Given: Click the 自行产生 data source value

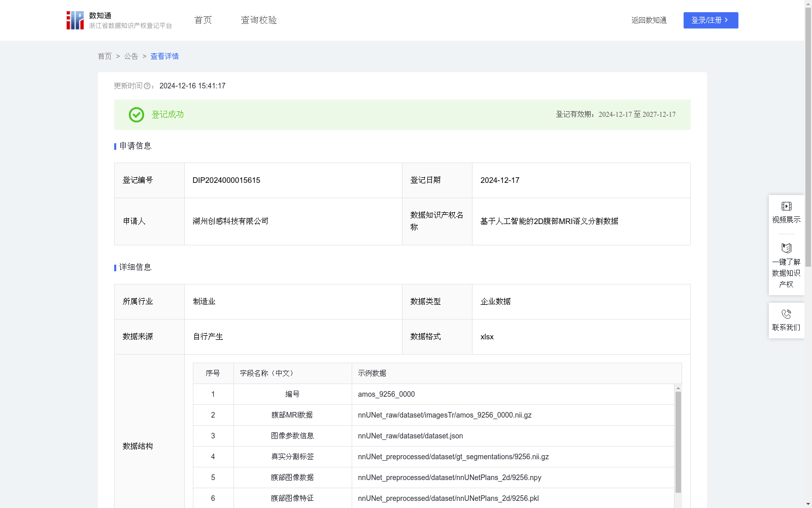Looking at the screenshot, I should click(x=208, y=337).
